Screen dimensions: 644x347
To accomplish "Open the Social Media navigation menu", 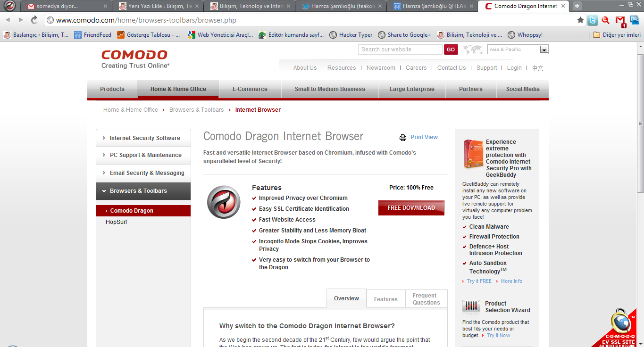I will click(x=523, y=89).
